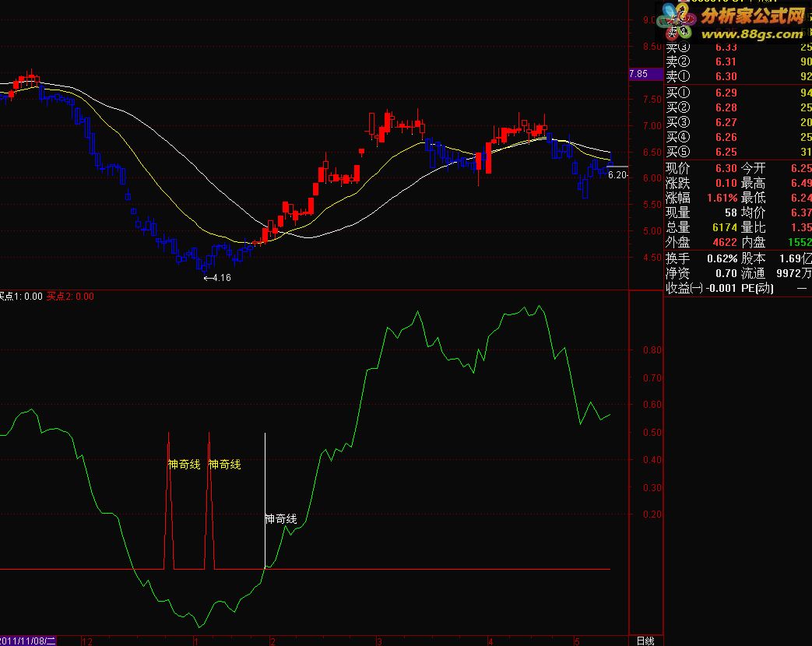Click the 0.80 indicator axis value
This screenshot has height=646, width=812.
(x=652, y=350)
